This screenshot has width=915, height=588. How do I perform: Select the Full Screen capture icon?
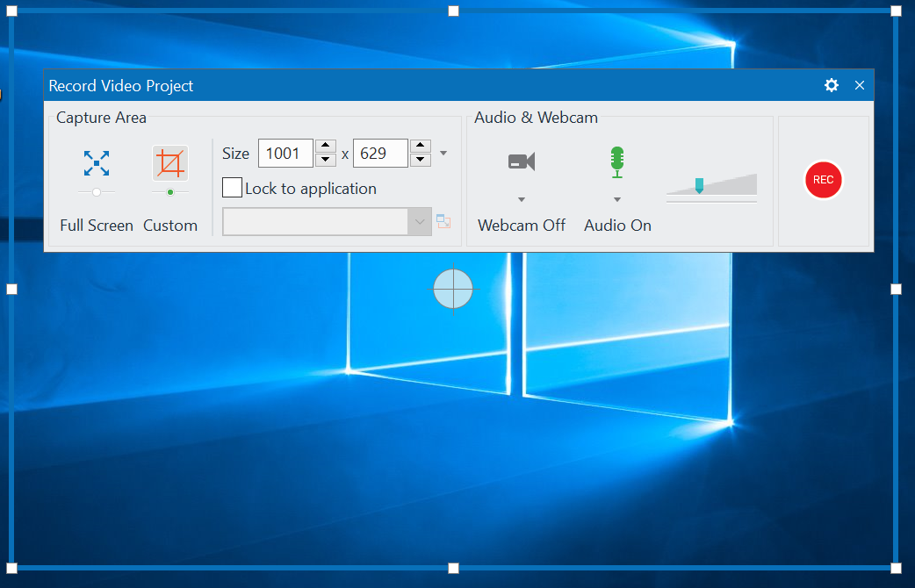click(96, 162)
